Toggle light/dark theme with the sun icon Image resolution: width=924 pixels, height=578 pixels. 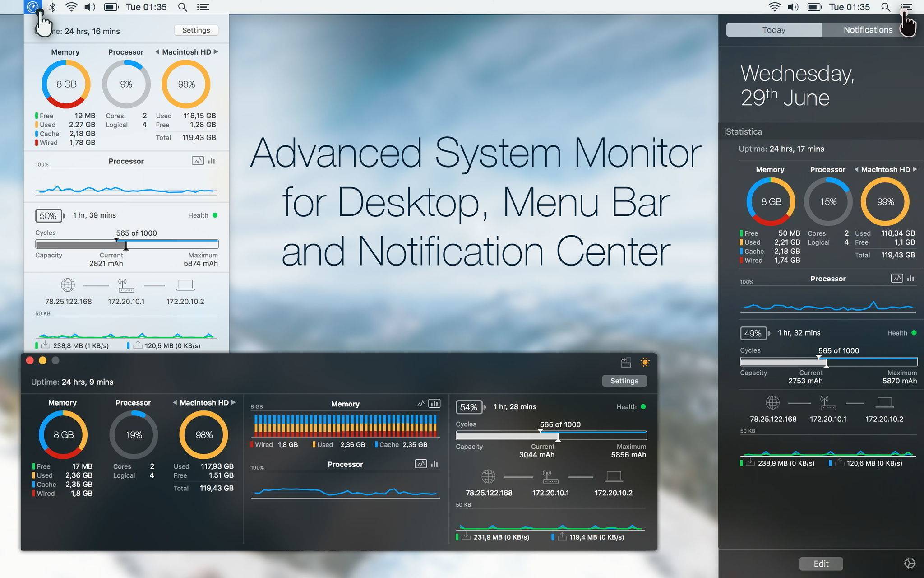[x=645, y=362]
